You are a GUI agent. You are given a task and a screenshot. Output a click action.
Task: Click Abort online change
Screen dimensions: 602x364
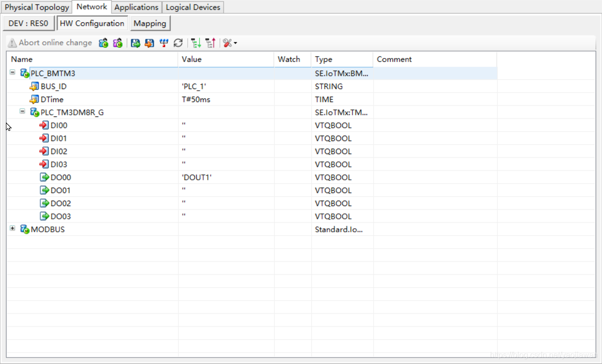[x=50, y=43]
